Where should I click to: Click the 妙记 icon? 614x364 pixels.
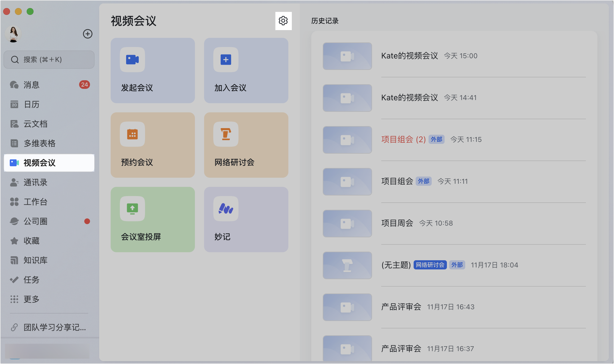click(x=226, y=209)
